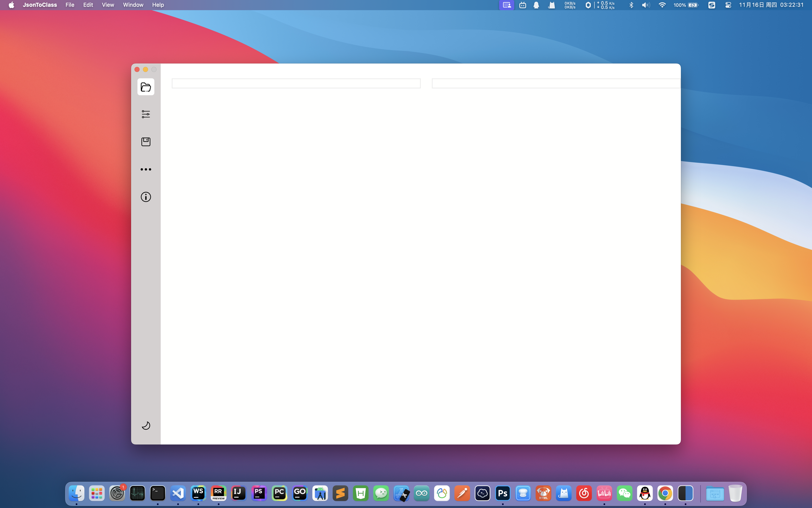This screenshot has width=812, height=508.
Task: Click the floppy disk save icon
Action: click(x=146, y=142)
